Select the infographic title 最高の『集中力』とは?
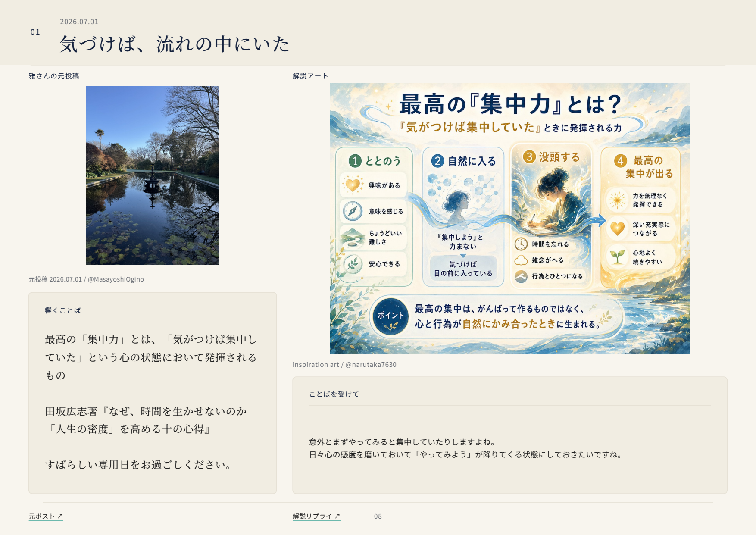 (510, 104)
